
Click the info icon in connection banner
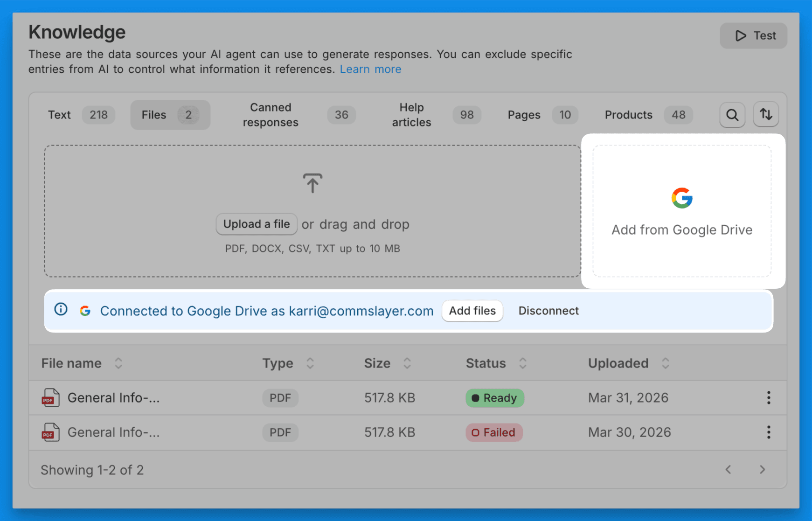tap(61, 309)
